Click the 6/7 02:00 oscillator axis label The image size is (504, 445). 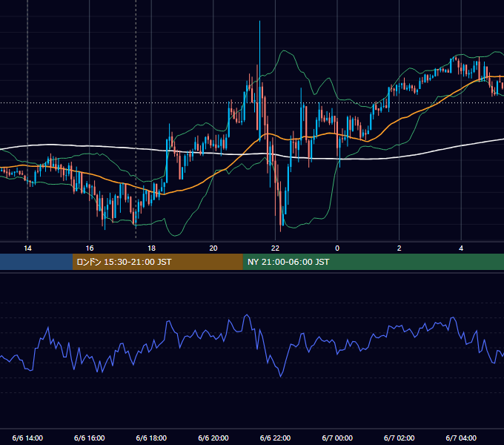[x=399, y=438]
